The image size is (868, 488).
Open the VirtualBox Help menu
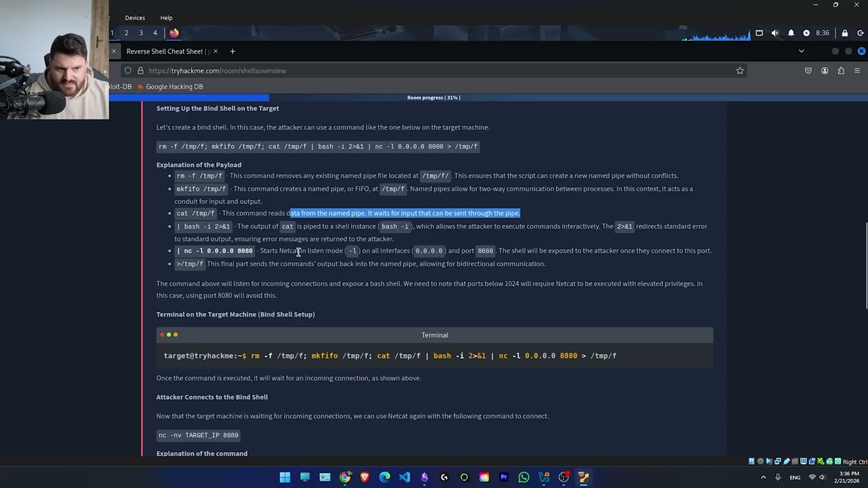166,18
